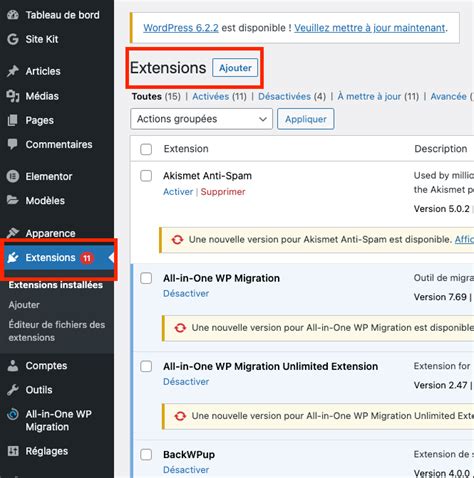
Task: Click the Articles pushpin icon
Action: [x=13, y=71]
